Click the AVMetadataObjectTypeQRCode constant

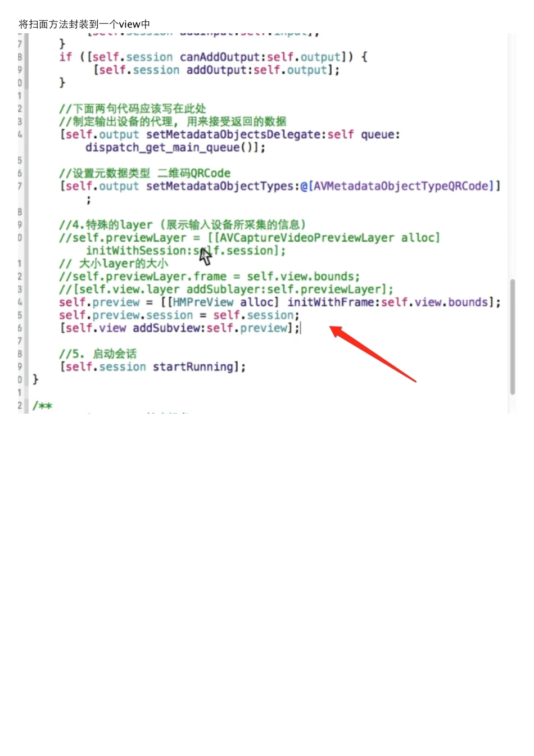pyautogui.click(x=400, y=186)
